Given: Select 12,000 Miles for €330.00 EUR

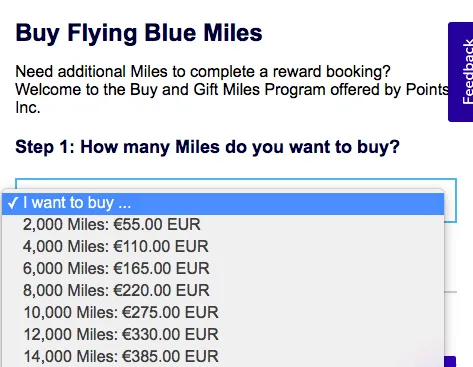Looking at the screenshot, I should (223, 334).
